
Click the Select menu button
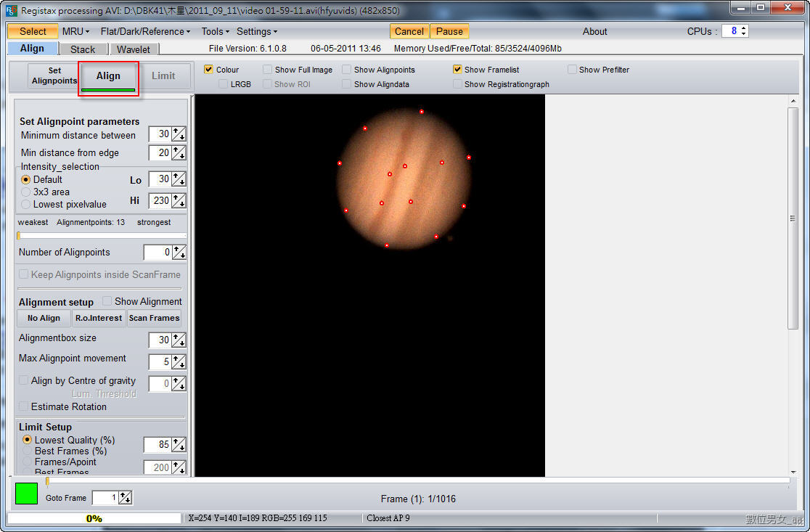[33, 31]
